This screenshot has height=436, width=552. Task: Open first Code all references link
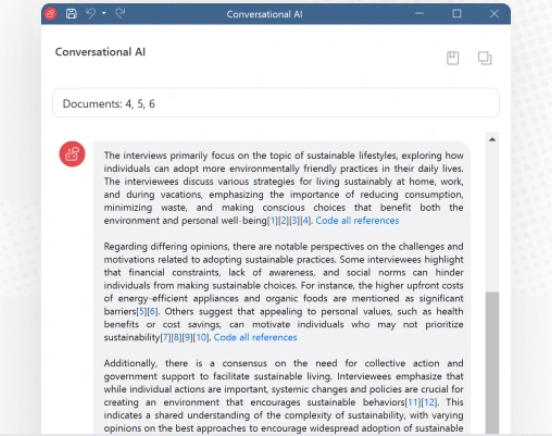point(357,220)
